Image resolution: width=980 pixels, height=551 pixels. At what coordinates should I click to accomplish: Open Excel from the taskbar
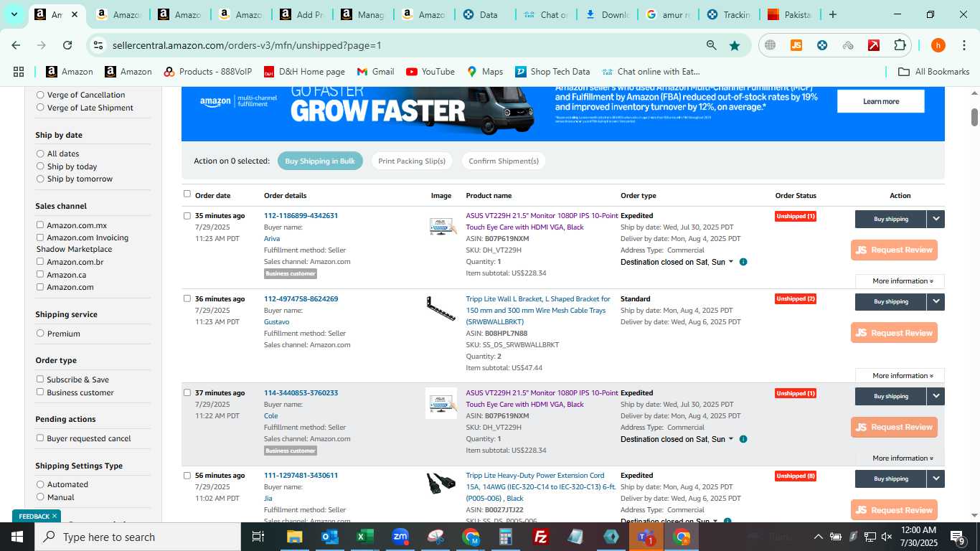(x=365, y=537)
